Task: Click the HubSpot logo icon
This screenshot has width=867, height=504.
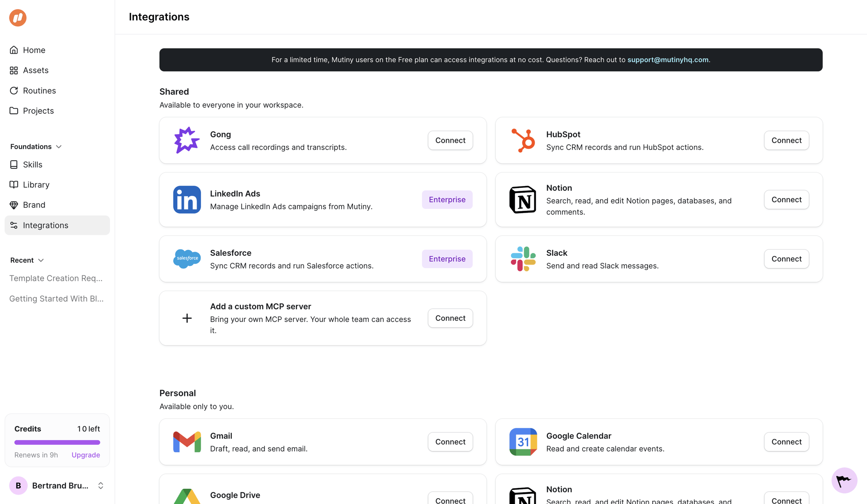Action: pyautogui.click(x=523, y=140)
